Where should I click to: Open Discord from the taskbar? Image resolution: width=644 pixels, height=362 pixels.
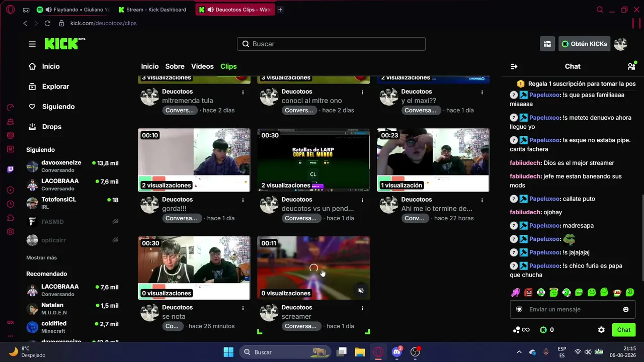point(397,352)
